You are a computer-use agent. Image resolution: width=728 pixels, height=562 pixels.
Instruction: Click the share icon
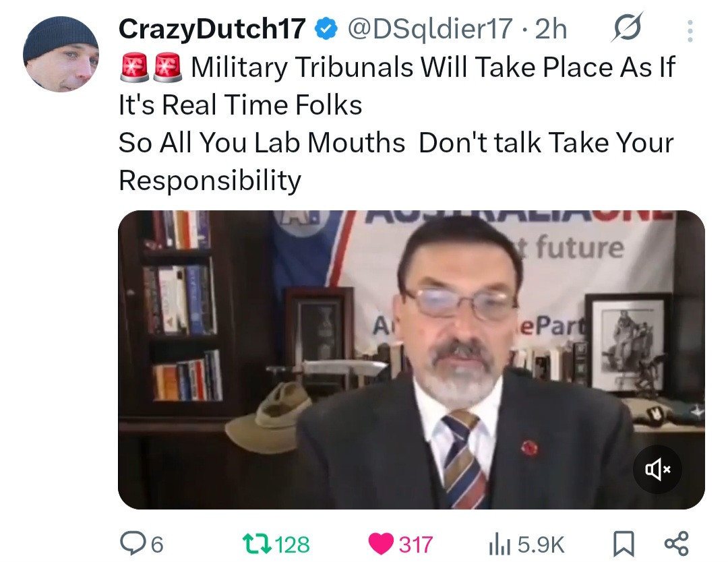[x=677, y=543]
